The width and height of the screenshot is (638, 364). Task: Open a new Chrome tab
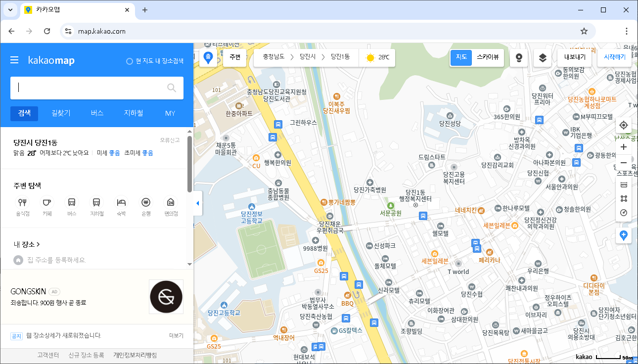coord(145,10)
